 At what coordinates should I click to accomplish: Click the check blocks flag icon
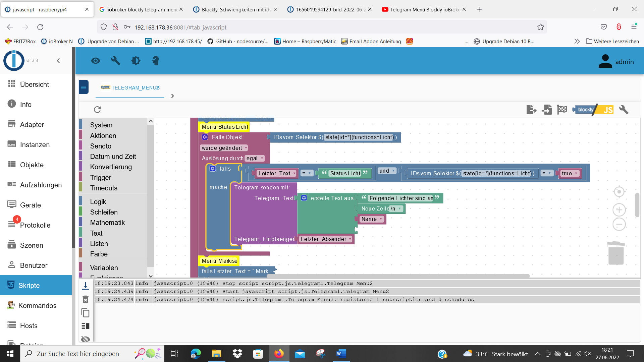(562, 110)
